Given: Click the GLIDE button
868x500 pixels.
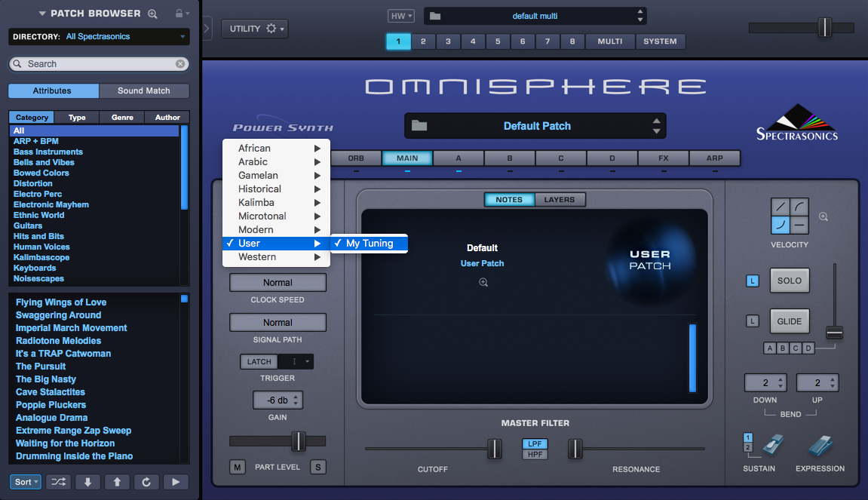Looking at the screenshot, I should coord(790,321).
